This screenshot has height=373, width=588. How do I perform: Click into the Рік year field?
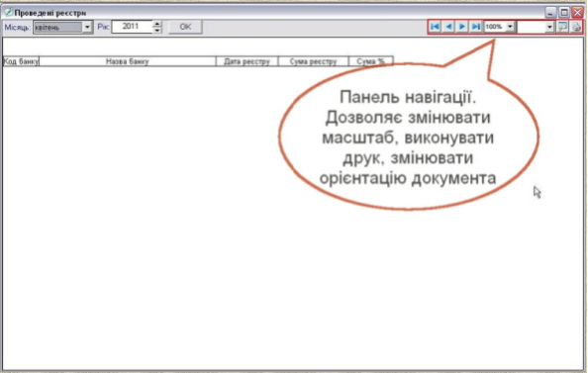tap(133, 27)
